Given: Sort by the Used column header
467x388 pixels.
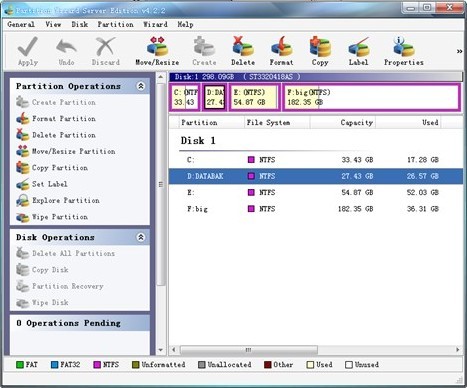Looking at the screenshot, I should click(x=408, y=122).
